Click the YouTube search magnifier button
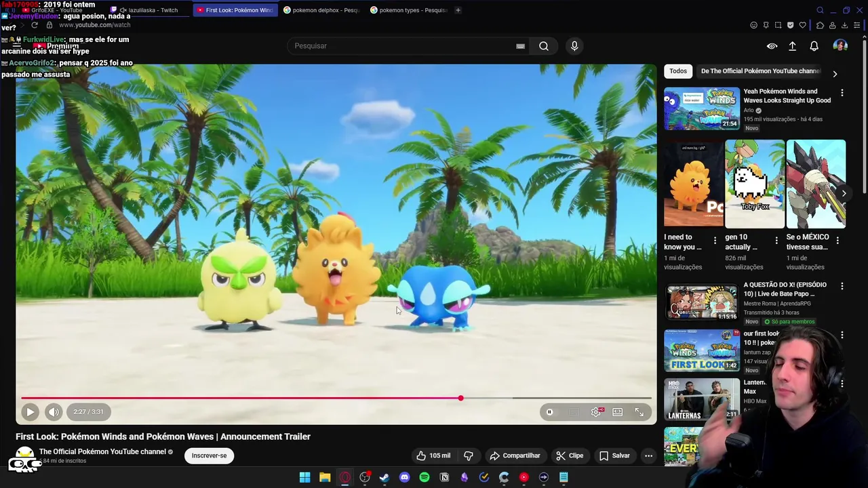This screenshot has width=868, height=488. tap(543, 46)
